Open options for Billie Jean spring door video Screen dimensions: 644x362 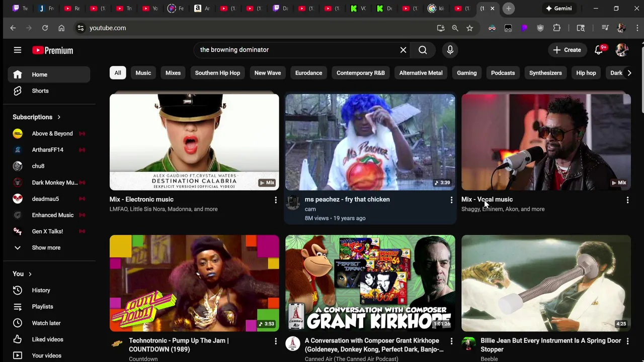coord(627,341)
